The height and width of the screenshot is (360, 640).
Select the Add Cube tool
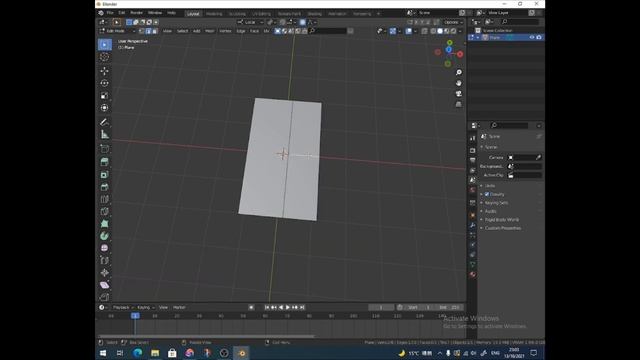point(104,149)
